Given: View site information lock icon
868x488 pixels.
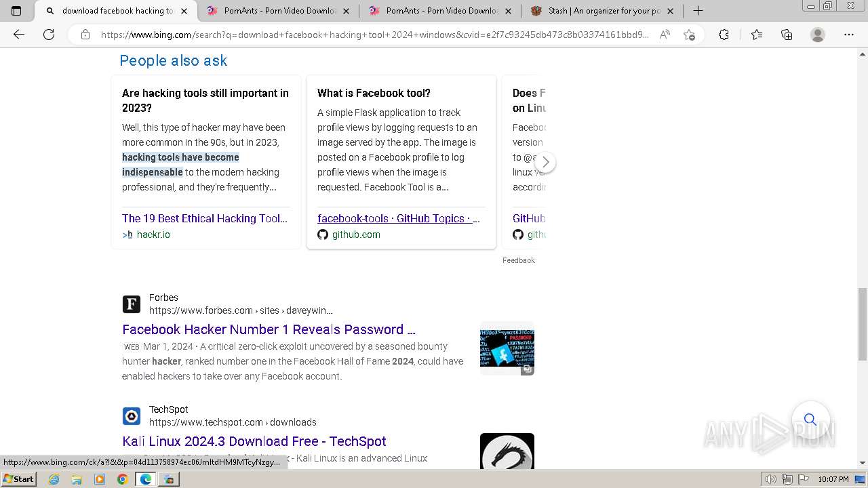Looking at the screenshot, I should coord(85,35).
